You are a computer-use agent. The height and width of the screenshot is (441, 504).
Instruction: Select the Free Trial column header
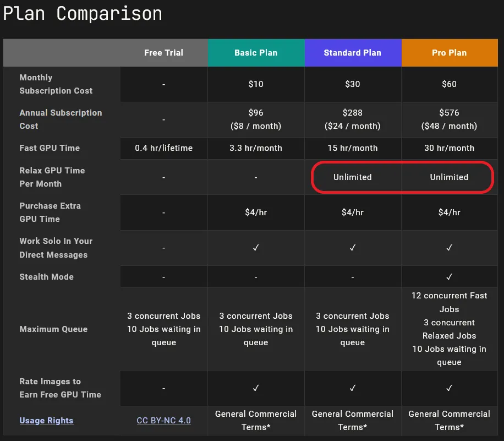[163, 53]
